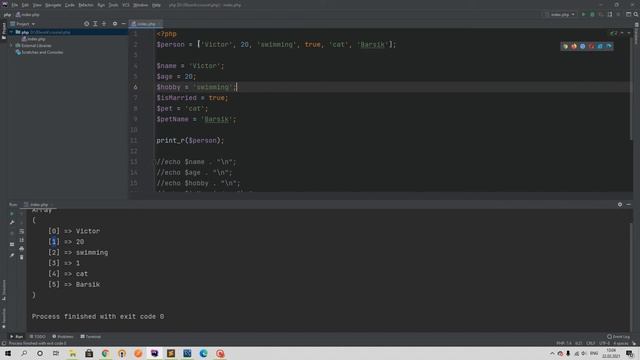Click the Project vertical tool window tab
640x360 pixels.
pos(4,31)
